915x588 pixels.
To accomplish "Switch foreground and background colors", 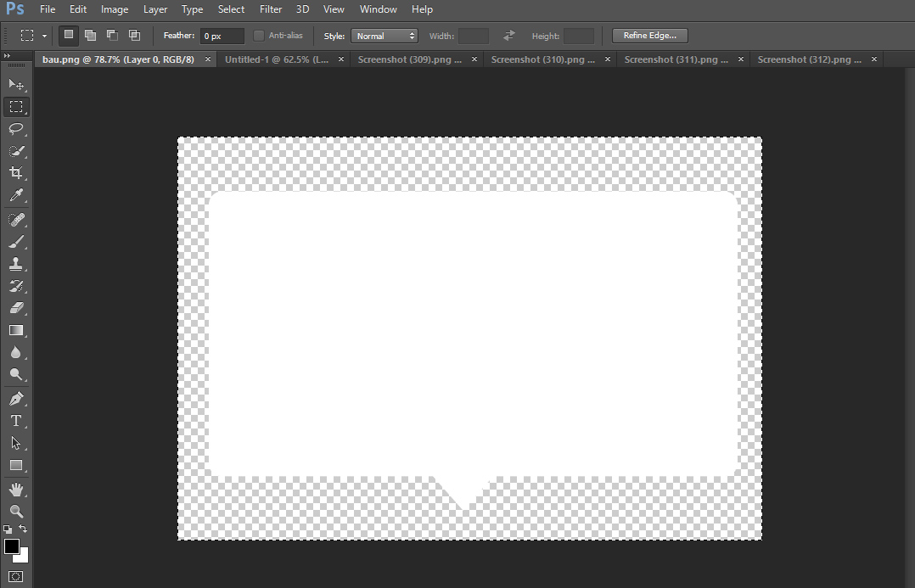I will point(23,529).
